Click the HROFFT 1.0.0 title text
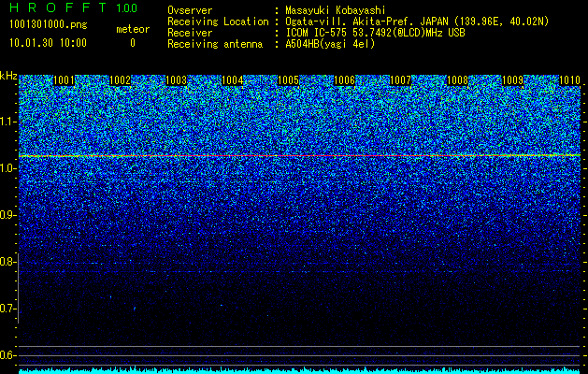The image size is (588, 374). (x=74, y=7)
